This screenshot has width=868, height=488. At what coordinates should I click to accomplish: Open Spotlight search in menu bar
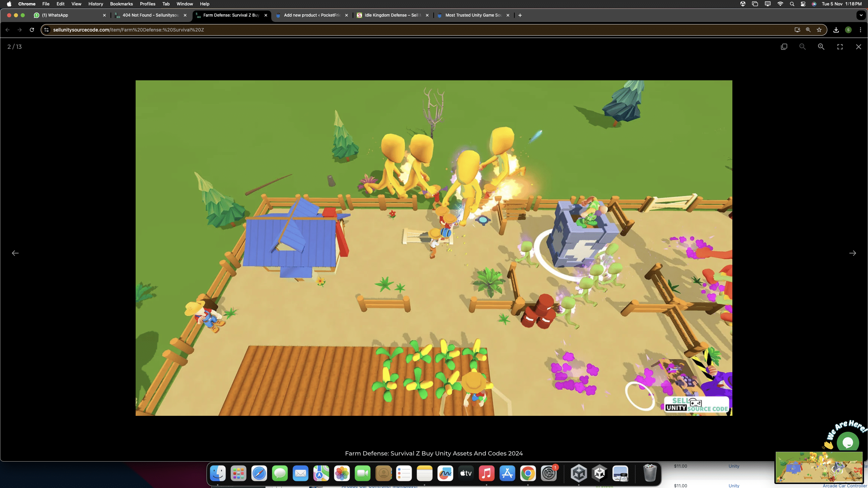point(792,4)
